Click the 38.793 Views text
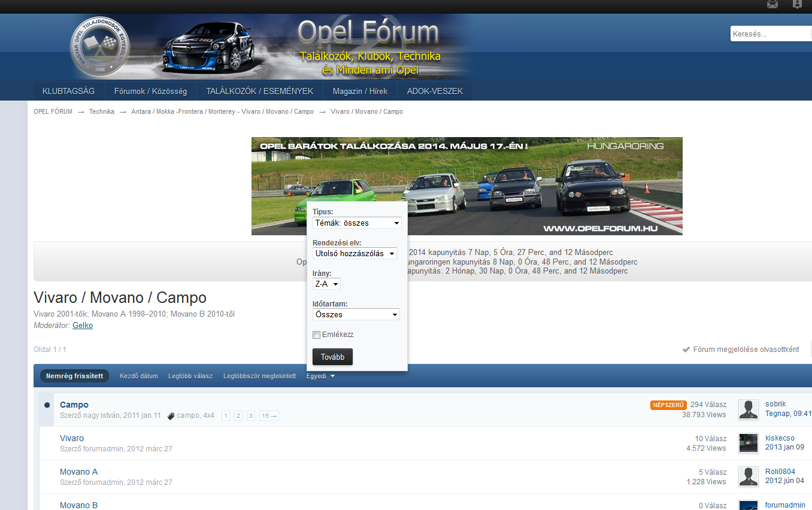This screenshot has width=812, height=510. [704, 415]
